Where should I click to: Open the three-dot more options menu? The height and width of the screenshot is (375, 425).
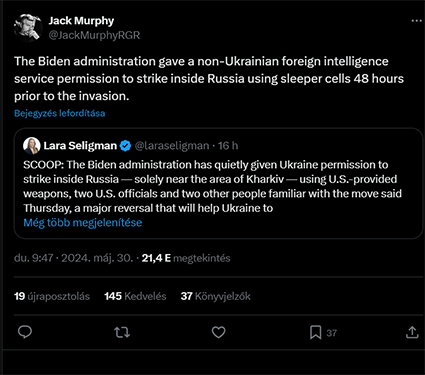[x=416, y=21]
